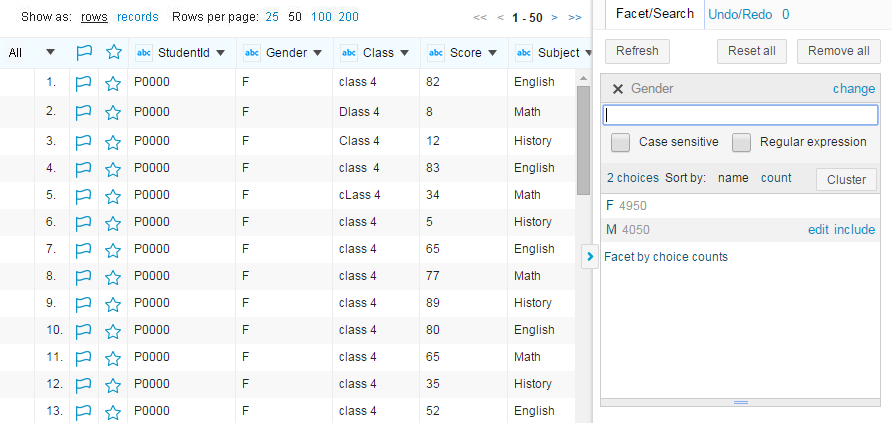Toggle the Regular expression checkbox
The image size is (892, 423).
(741, 142)
